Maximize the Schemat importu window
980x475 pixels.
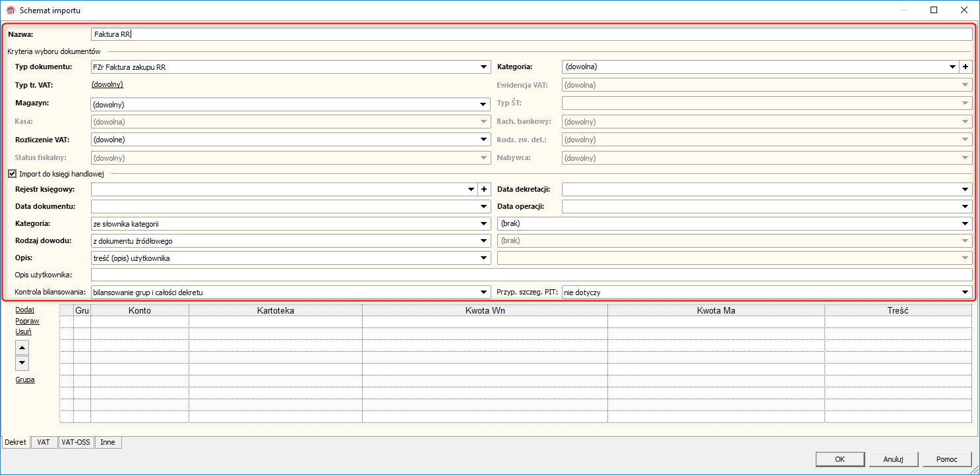pyautogui.click(x=934, y=11)
